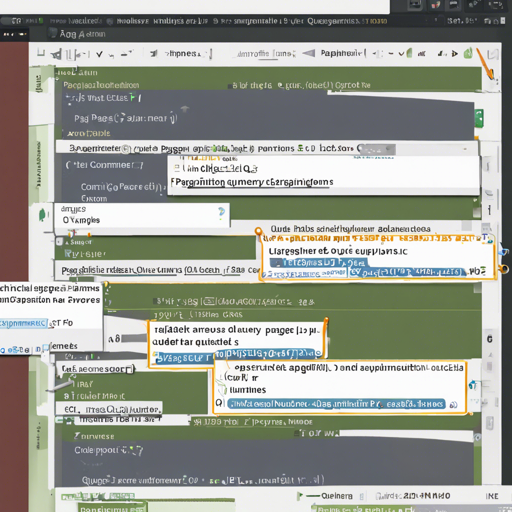
Task: Click the blue highlighted tag in the bottom popup
Action: click(x=336, y=404)
